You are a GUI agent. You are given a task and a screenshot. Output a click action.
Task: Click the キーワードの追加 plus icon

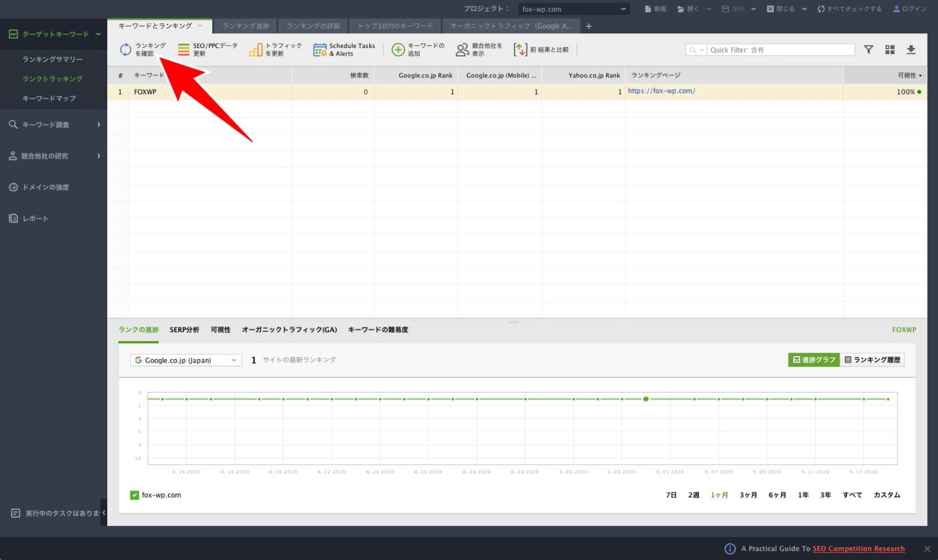pyautogui.click(x=398, y=50)
